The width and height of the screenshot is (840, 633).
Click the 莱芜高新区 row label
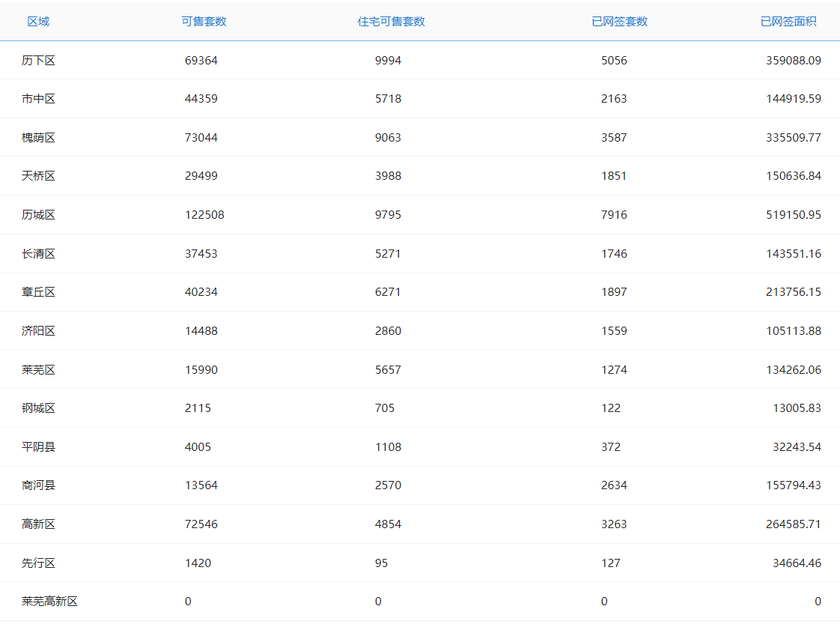(49, 602)
